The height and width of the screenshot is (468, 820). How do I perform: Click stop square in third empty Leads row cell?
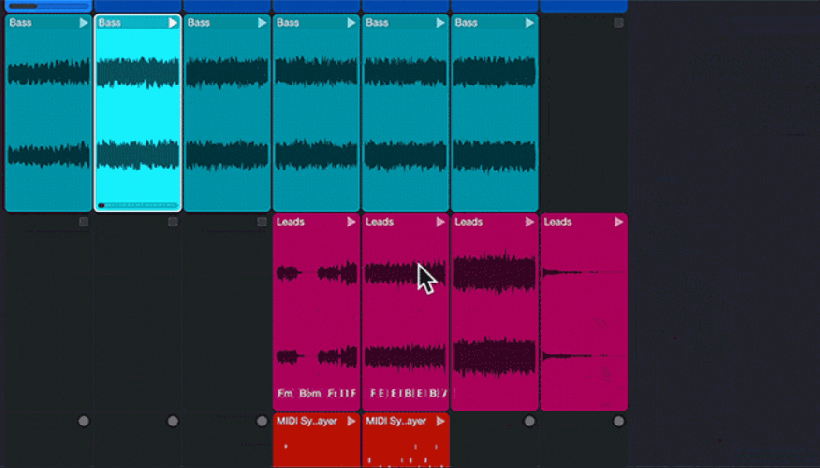[262, 222]
